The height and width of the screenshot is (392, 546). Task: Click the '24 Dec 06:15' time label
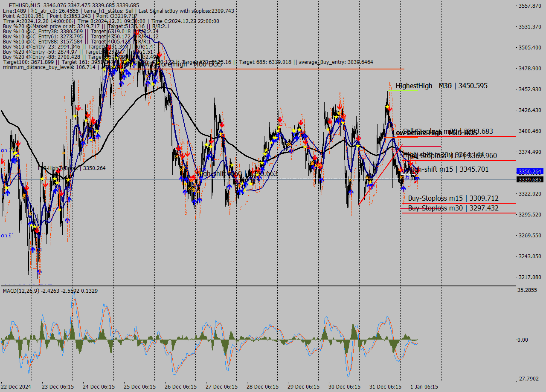99,387
